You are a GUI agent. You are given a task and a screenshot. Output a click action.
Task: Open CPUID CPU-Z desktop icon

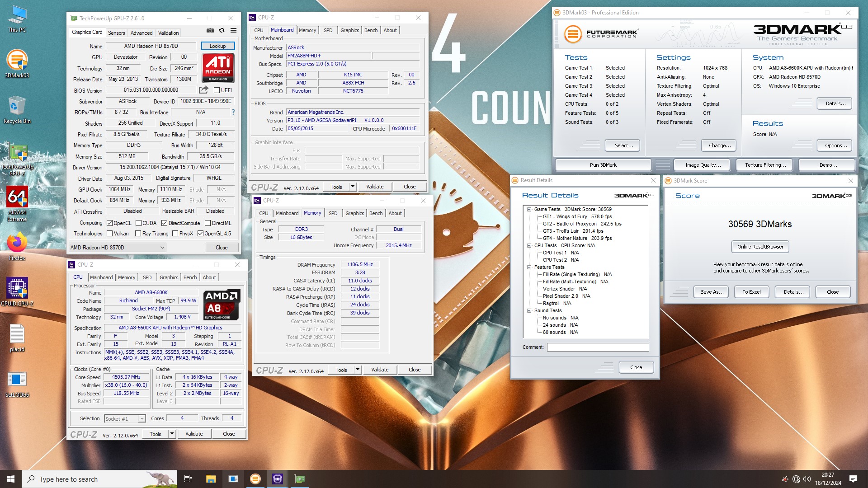click(17, 292)
